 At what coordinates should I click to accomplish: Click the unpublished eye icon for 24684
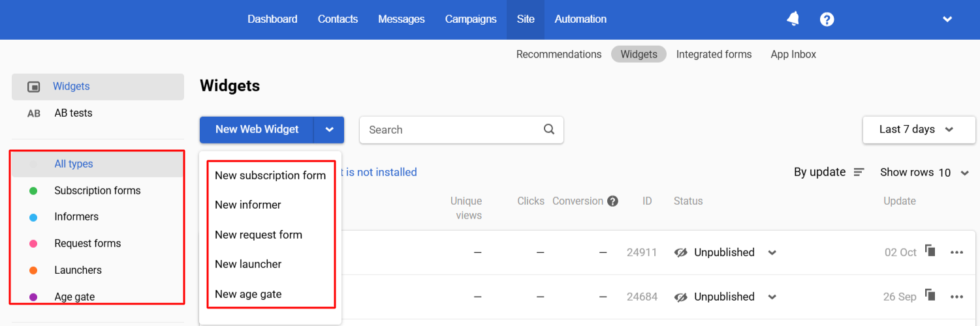[x=681, y=297]
